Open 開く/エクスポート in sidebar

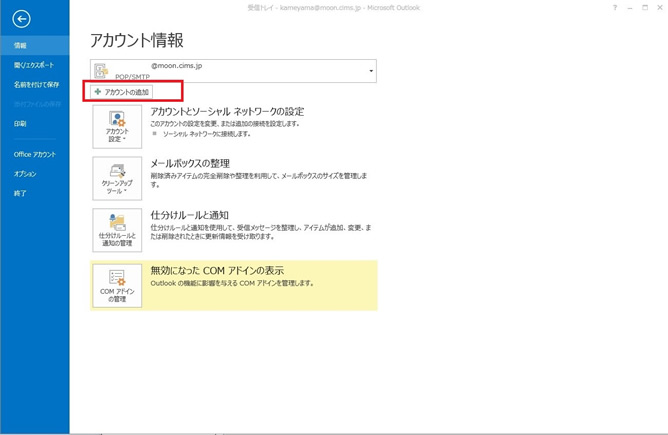coord(35,65)
